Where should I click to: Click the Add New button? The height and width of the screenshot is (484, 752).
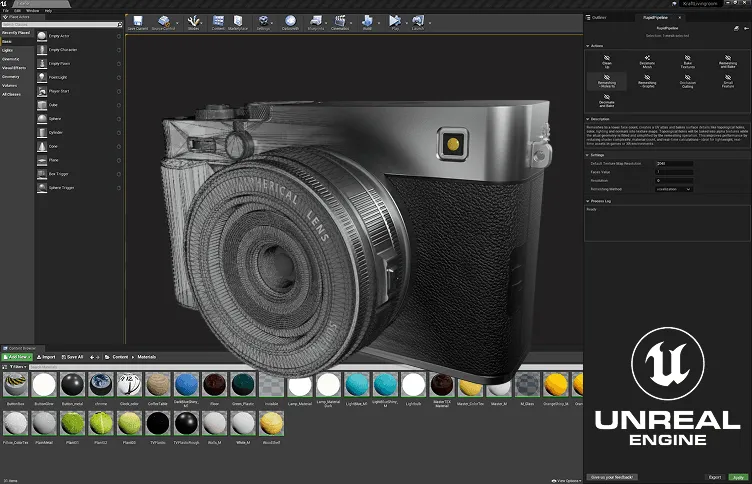pos(17,356)
